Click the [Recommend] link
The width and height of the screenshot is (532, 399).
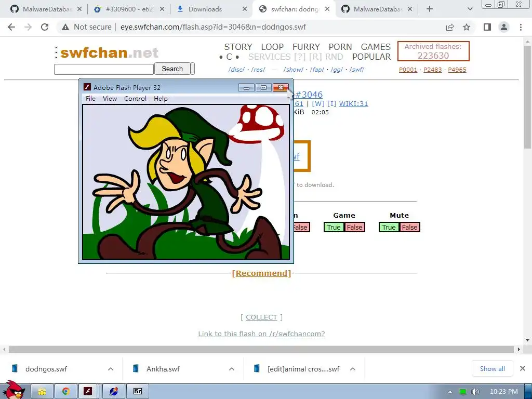coord(261,273)
